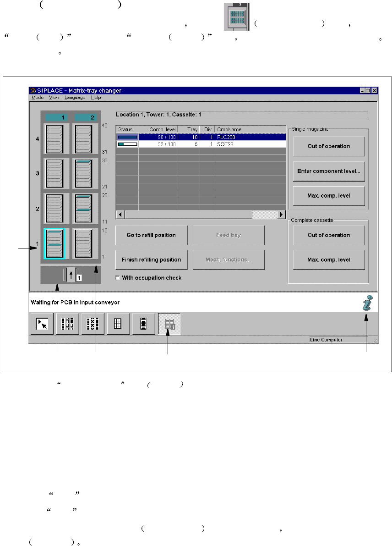Click the table scroll left arrow
This screenshot has height=546, width=392.
120,215
